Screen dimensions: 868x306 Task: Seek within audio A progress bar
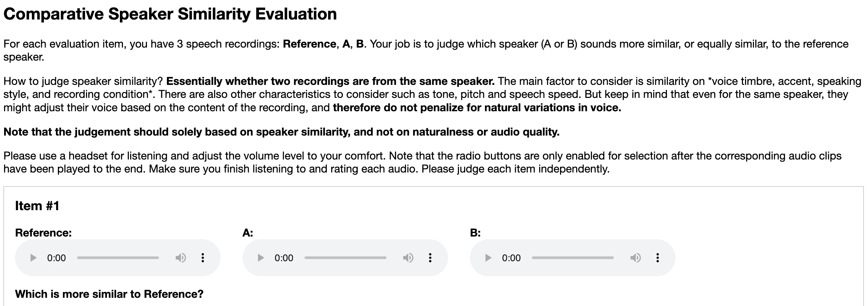(345, 258)
